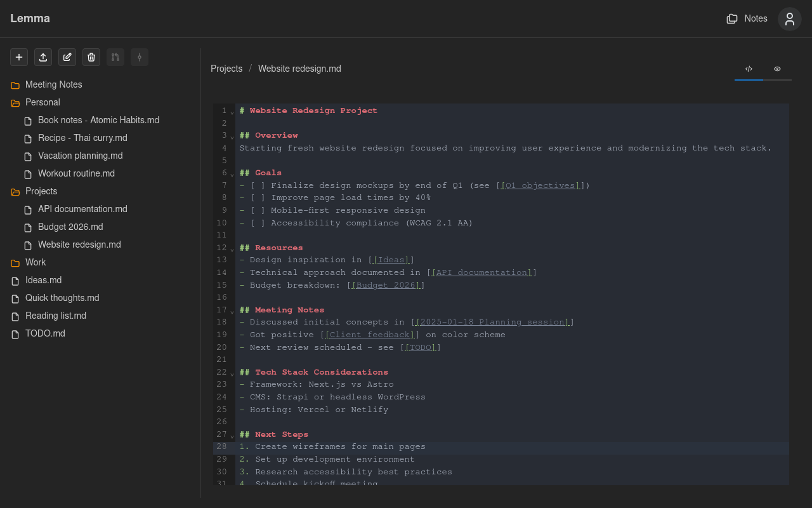Open the Q1 objectives link
The width and height of the screenshot is (812, 508).
pos(539,185)
